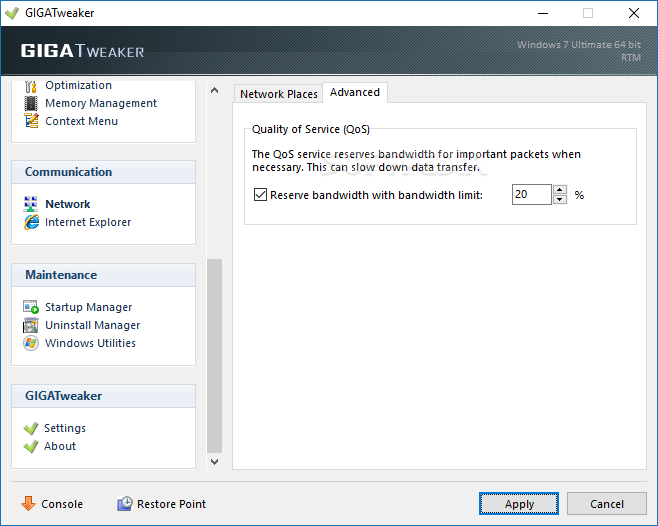Open Startup Manager
658x526 pixels.
click(x=88, y=307)
